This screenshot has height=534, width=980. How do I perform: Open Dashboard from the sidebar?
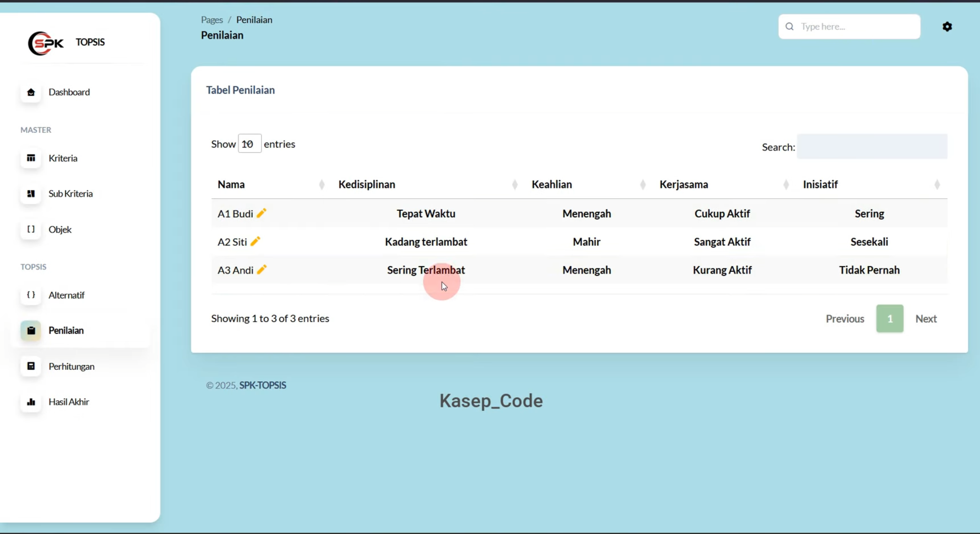coord(69,92)
